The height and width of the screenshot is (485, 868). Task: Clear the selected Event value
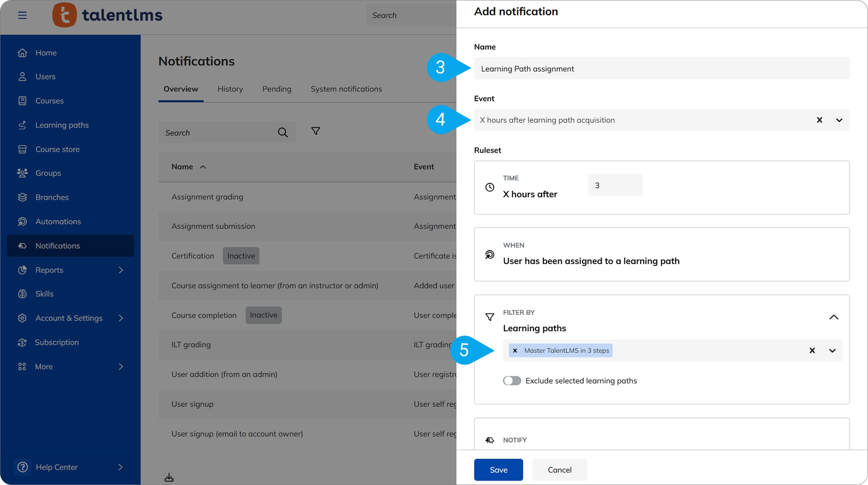[x=819, y=120]
